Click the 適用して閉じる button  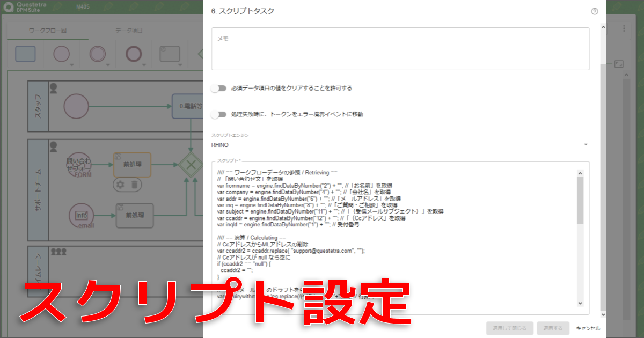pos(509,328)
